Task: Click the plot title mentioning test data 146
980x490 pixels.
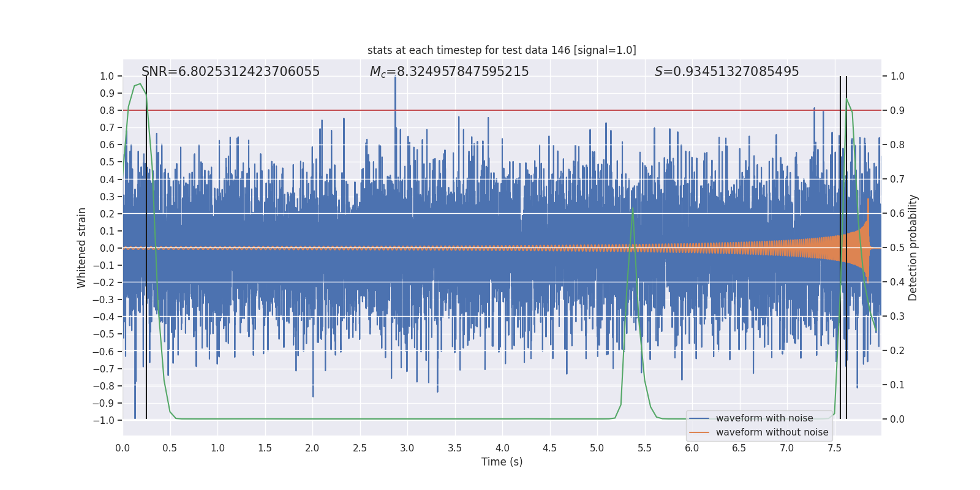Action: coord(502,50)
